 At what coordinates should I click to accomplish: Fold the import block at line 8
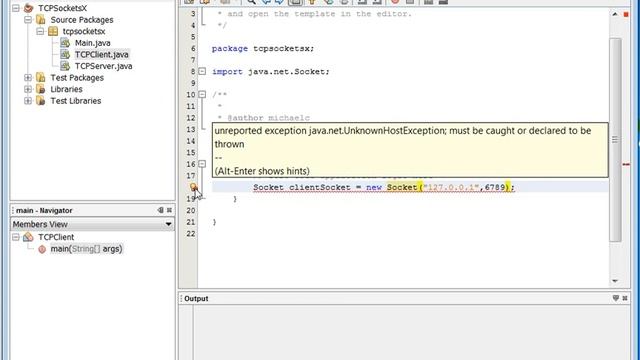202,71
